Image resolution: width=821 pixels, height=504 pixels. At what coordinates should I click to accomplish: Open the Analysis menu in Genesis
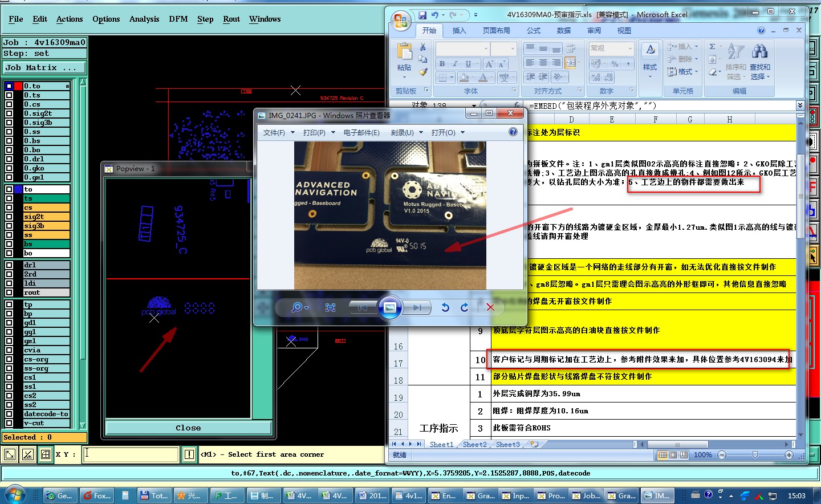click(144, 19)
